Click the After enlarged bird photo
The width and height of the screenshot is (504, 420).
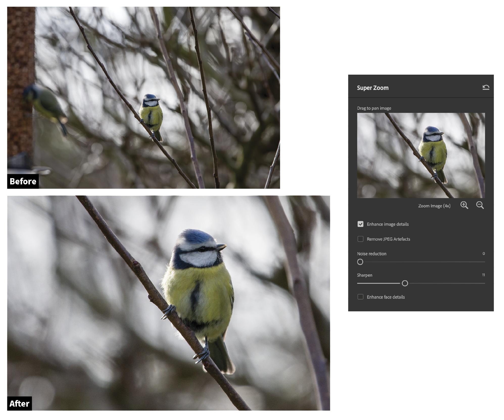pyautogui.click(x=169, y=303)
